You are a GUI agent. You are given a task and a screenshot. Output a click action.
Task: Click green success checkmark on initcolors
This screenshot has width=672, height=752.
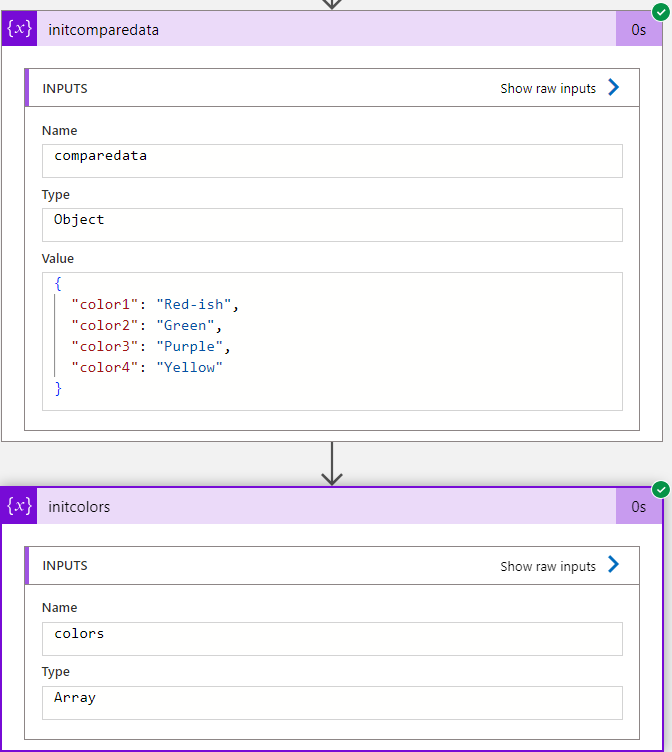659,489
